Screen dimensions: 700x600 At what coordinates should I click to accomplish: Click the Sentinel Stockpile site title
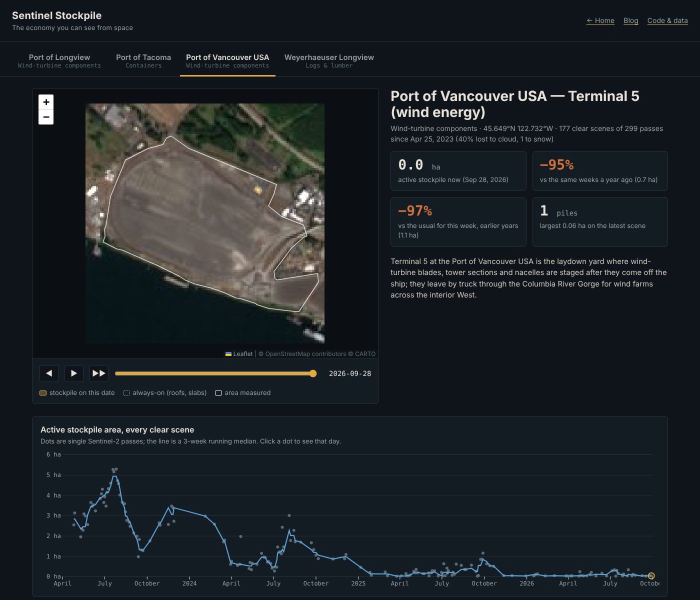(x=56, y=15)
